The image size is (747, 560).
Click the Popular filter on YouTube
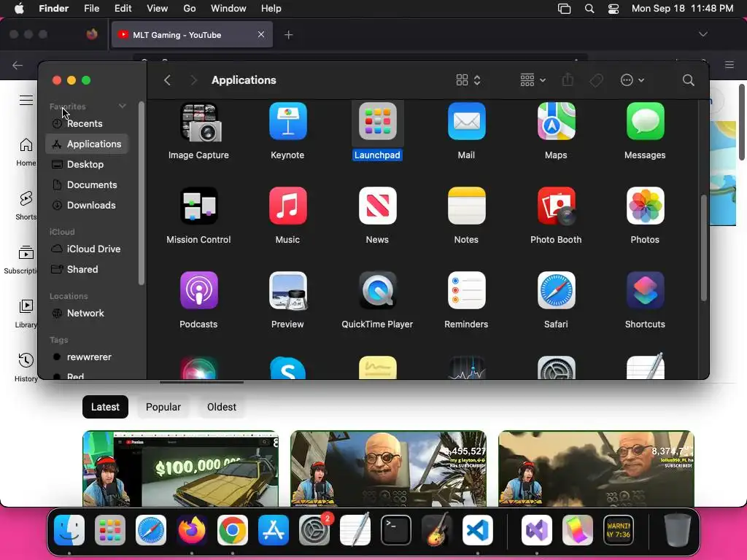point(163,407)
